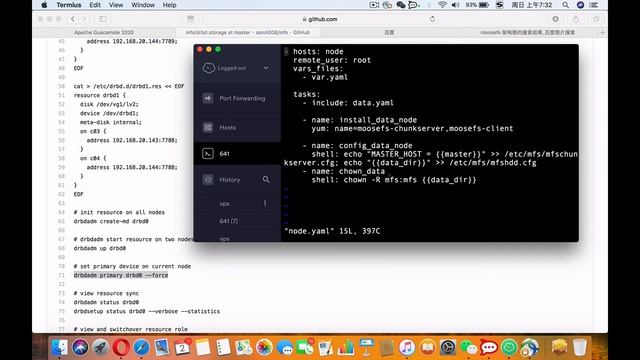Open Calendar from the Dock

(x=182, y=348)
